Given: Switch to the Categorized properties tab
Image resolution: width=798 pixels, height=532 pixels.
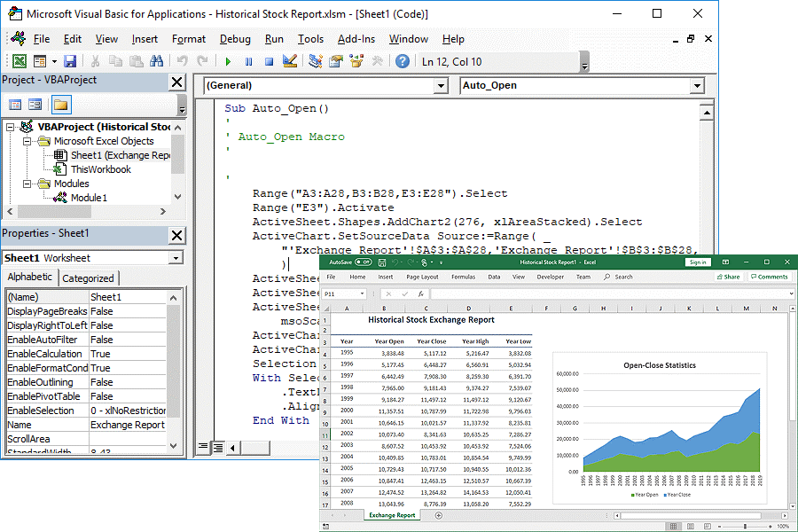Looking at the screenshot, I should pyautogui.click(x=88, y=278).
